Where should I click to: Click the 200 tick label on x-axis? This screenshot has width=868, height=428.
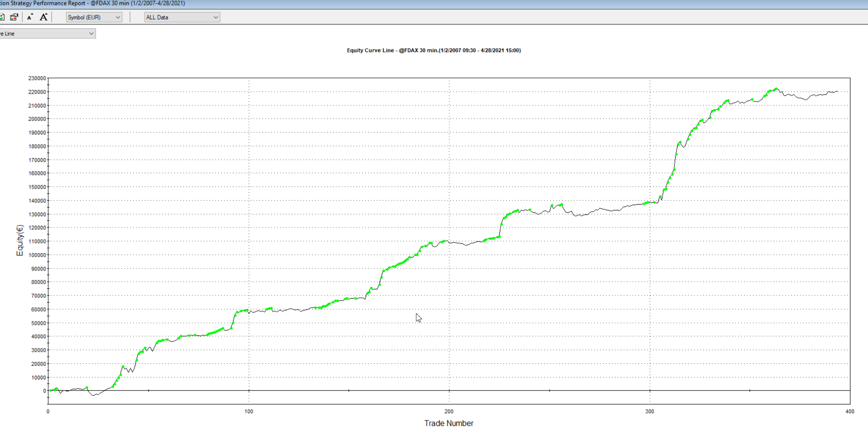449,412
